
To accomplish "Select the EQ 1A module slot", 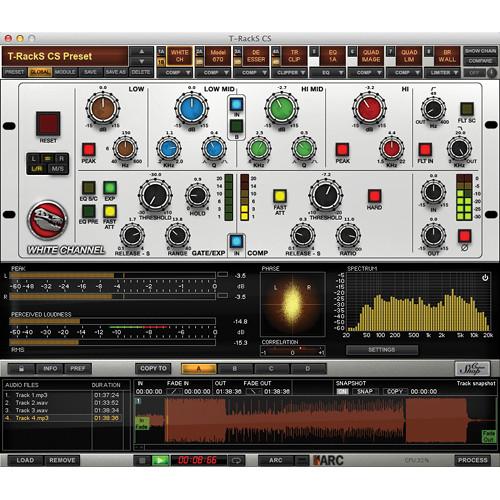I will tap(332, 56).
